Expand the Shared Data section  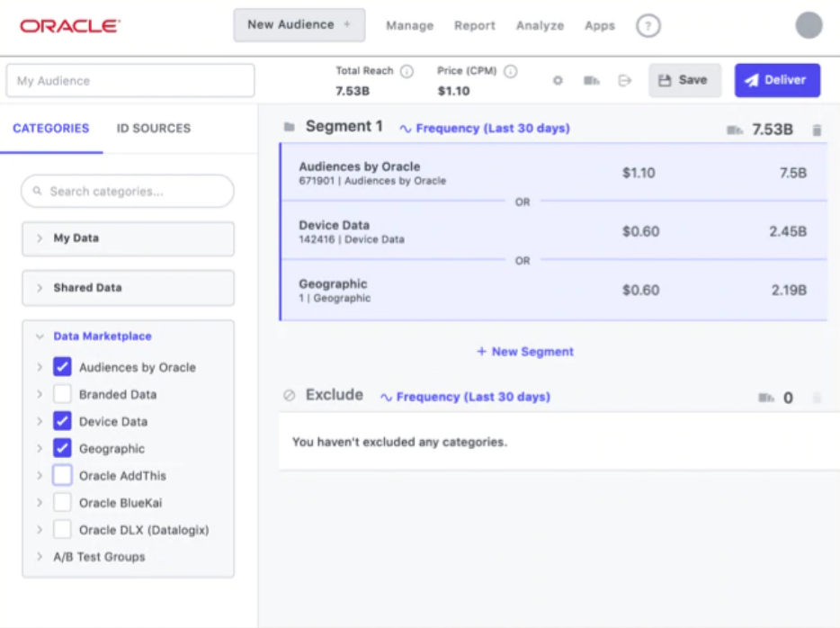[x=128, y=288]
